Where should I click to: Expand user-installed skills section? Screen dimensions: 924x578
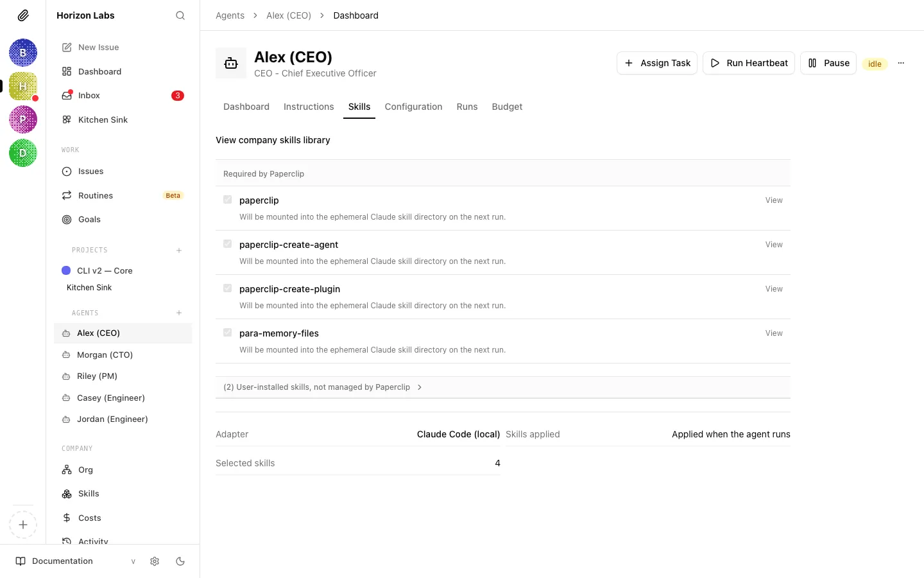click(x=503, y=387)
